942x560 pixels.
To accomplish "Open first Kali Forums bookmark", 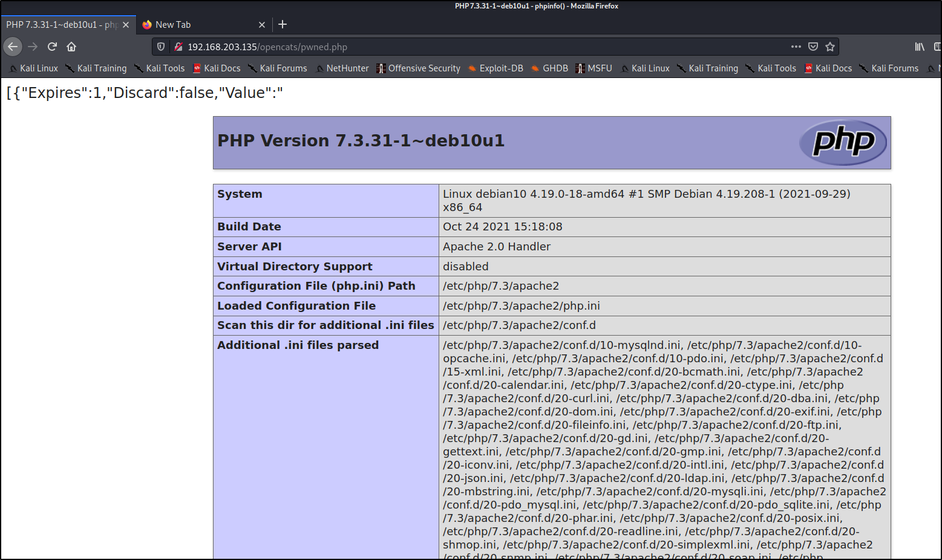I will pyautogui.click(x=278, y=68).
